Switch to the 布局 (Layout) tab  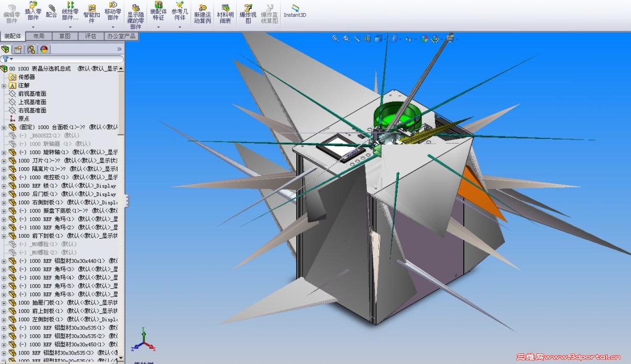coord(39,36)
